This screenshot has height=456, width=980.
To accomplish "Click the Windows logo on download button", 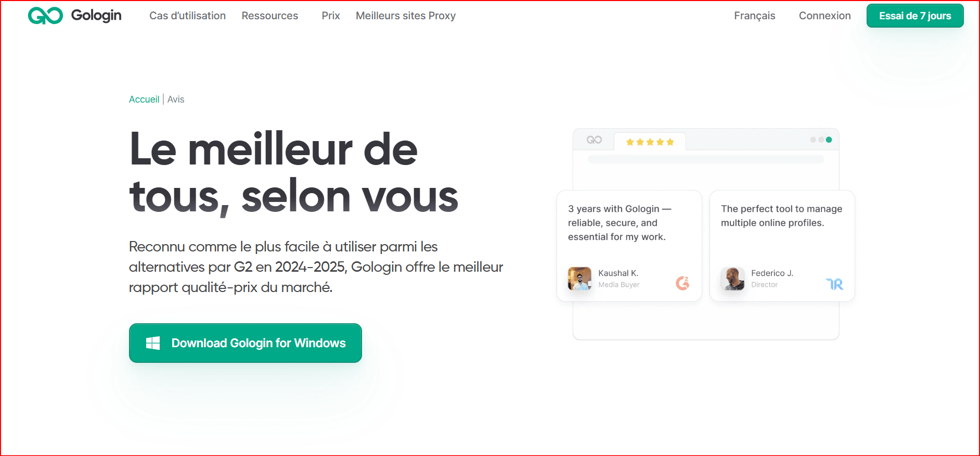I will (153, 343).
